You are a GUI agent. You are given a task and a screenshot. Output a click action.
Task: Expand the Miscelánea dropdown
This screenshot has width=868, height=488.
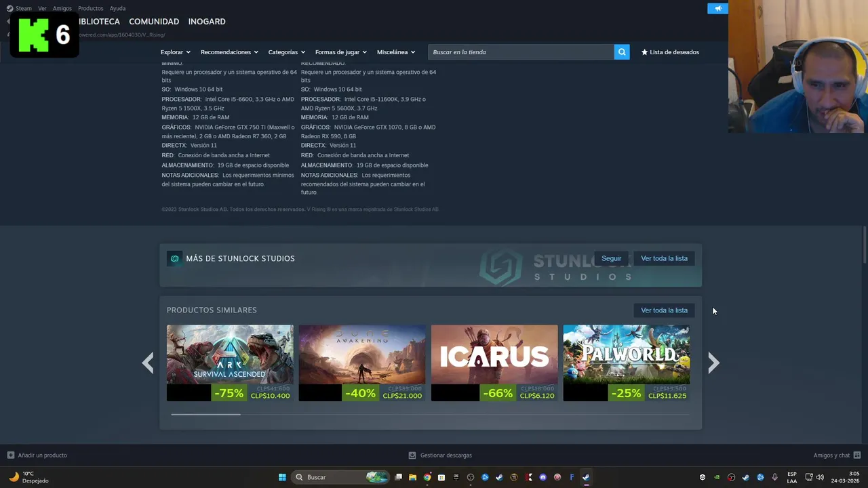tap(396, 52)
